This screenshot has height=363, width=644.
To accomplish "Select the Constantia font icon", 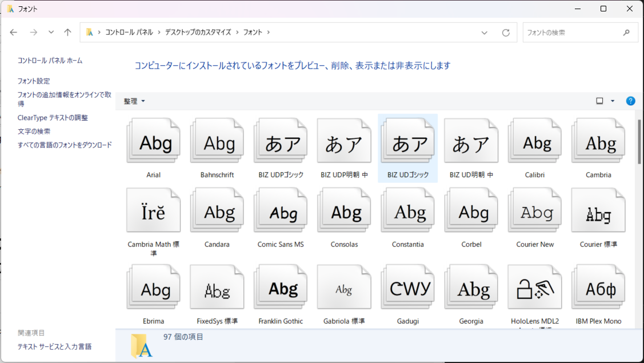I will coord(408,210).
